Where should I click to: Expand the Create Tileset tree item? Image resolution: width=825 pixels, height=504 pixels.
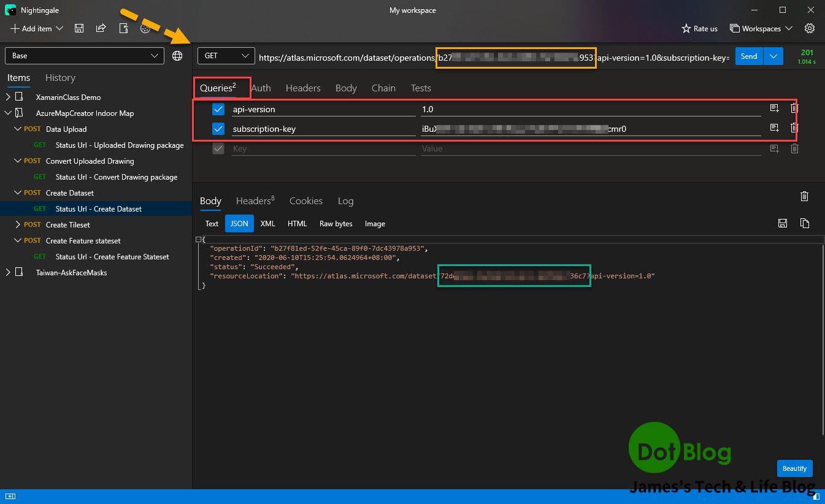coord(18,224)
